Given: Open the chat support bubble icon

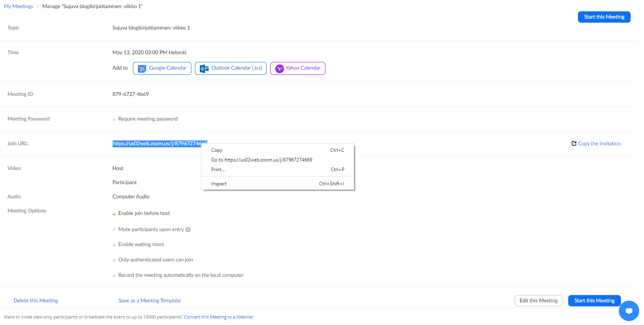Looking at the screenshot, I should [629, 311].
